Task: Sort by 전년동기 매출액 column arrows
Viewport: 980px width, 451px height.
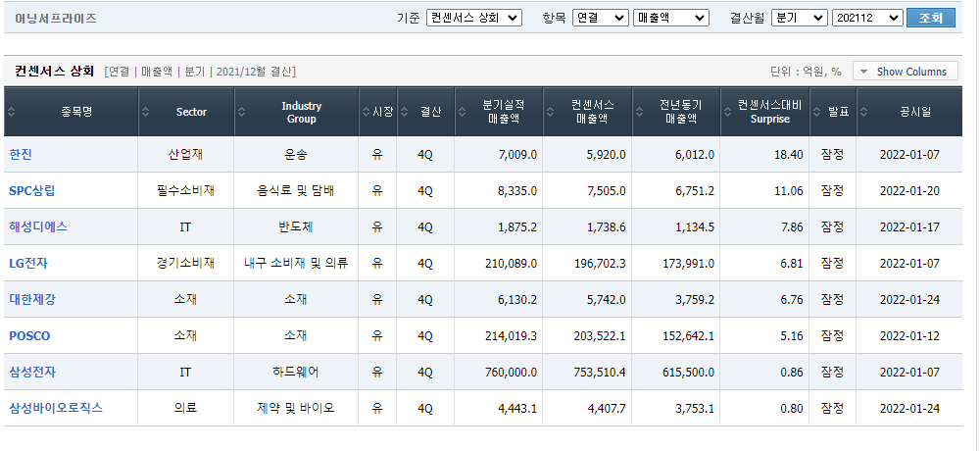Action: [x=639, y=112]
